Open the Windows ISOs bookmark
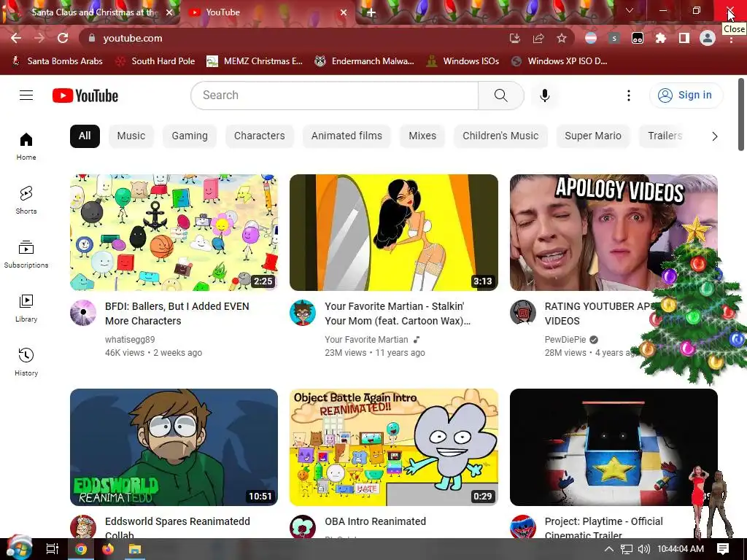Image resolution: width=747 pixels, height=560 pixels. pos(462,61)
